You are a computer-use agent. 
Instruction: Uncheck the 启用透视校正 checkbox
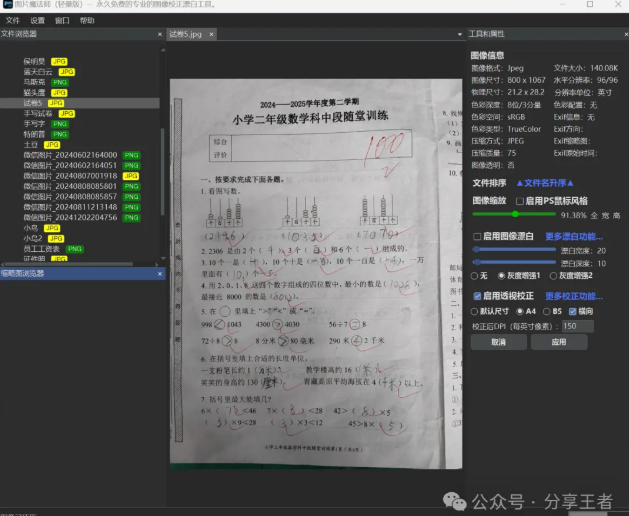pyautogui.click(x=476, y=297)
